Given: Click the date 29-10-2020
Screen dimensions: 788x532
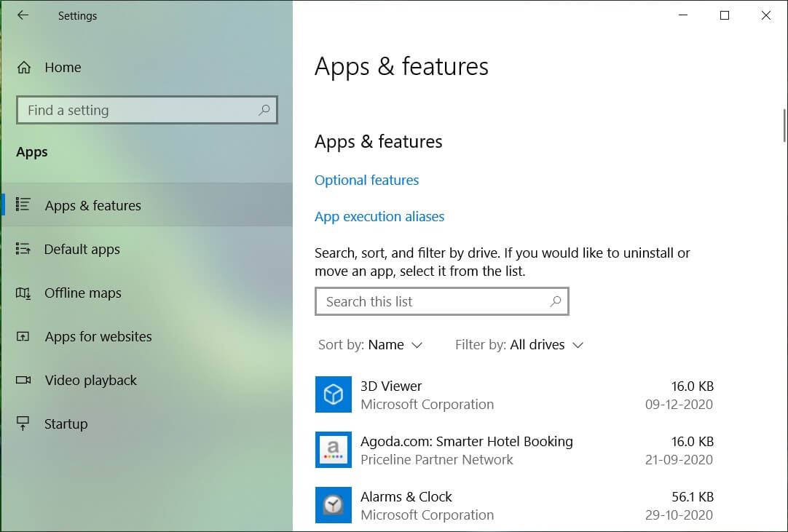Looking at the screenshot, I should tap(679, 515).
